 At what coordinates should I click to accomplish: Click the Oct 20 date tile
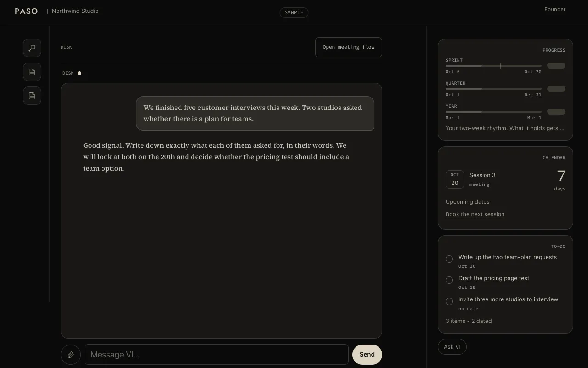click(455, 179)
